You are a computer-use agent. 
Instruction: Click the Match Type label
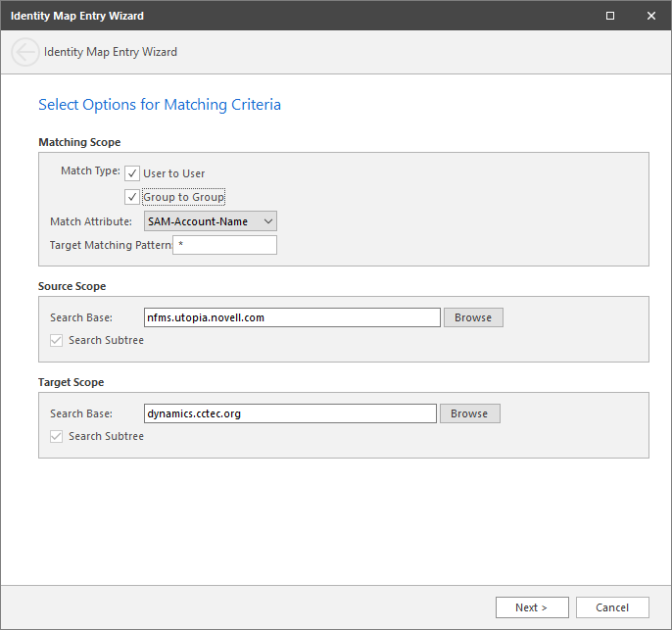point(90,170)
